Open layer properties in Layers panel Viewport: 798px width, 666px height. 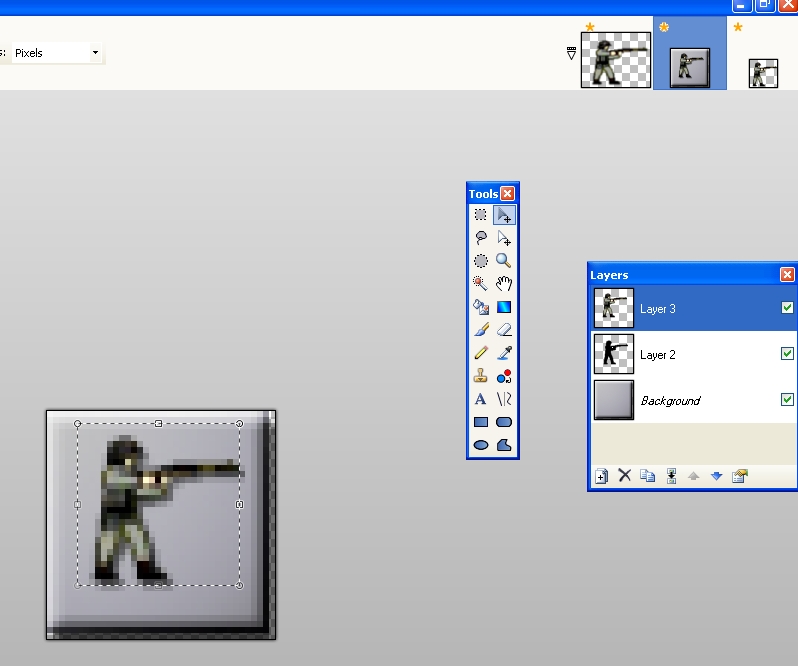tap(739, 476)
